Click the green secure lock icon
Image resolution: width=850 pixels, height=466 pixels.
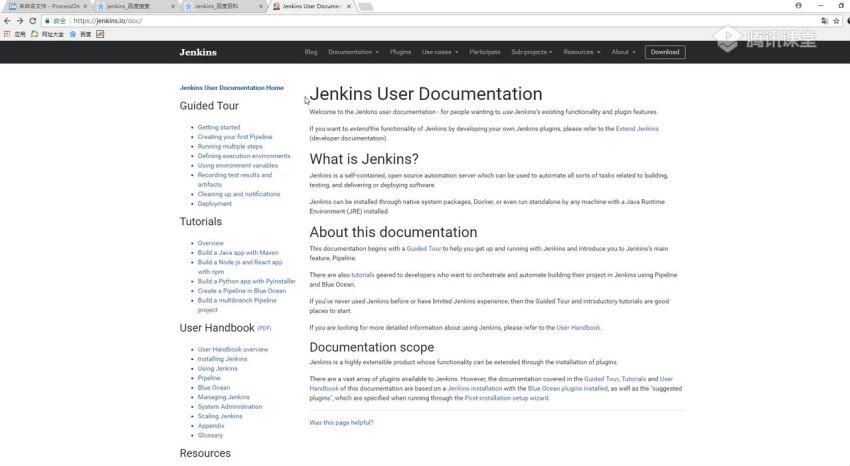click(x=48, y=21)
